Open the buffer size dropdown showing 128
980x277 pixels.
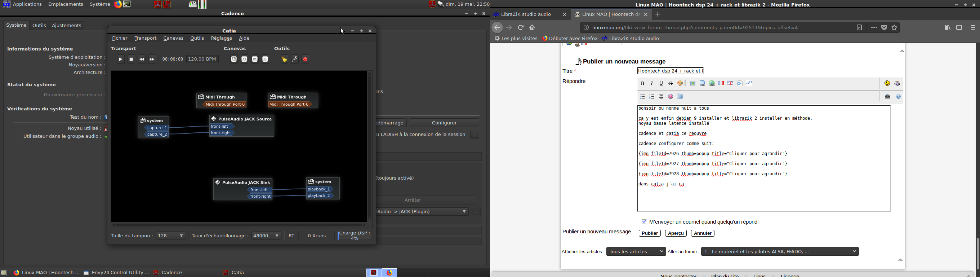coord(171,236)
